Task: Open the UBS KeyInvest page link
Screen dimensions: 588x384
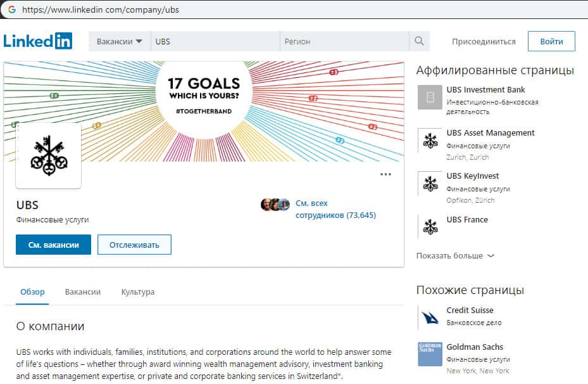Action: coord(473,176)
